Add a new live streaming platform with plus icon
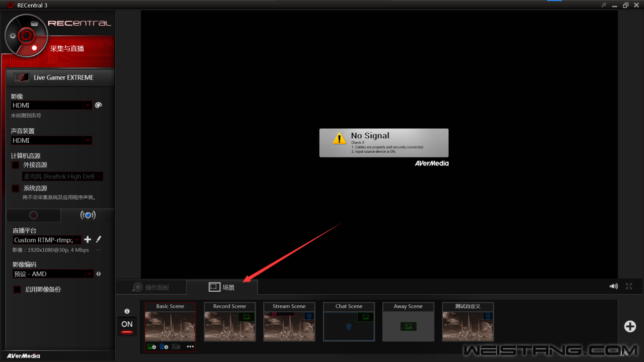This screenshot has height=362, width=644. pyautogui.click(x=88, y=240)
